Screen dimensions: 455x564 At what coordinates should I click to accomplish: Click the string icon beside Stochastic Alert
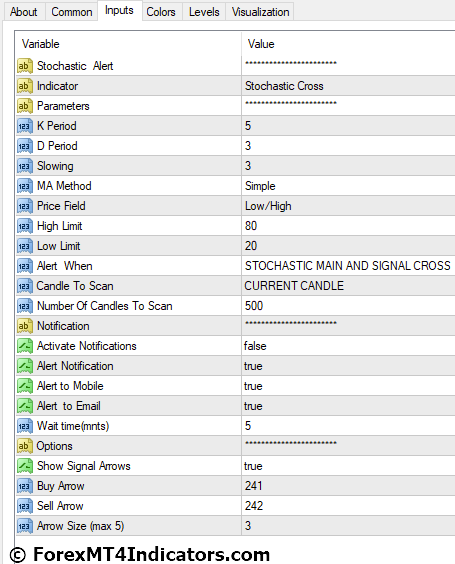click(25, 66)
